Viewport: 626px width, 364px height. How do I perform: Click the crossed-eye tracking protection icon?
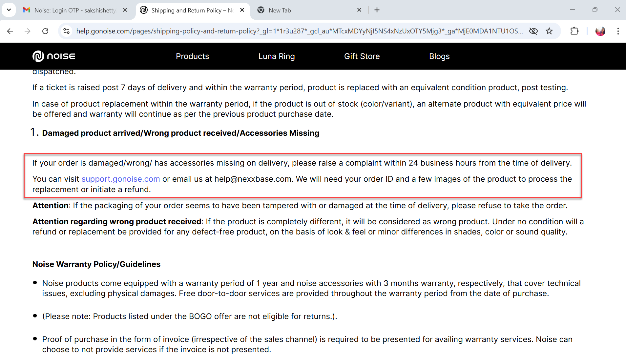tap(533, 31)
